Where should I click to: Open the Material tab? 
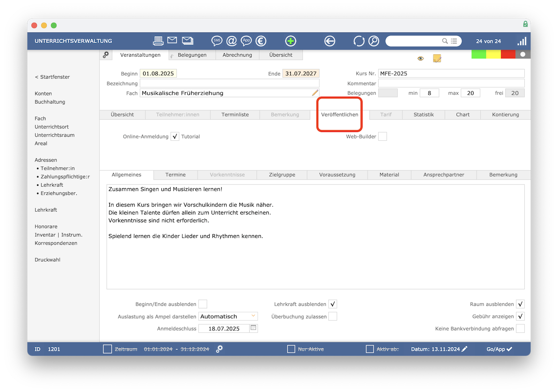389,175
